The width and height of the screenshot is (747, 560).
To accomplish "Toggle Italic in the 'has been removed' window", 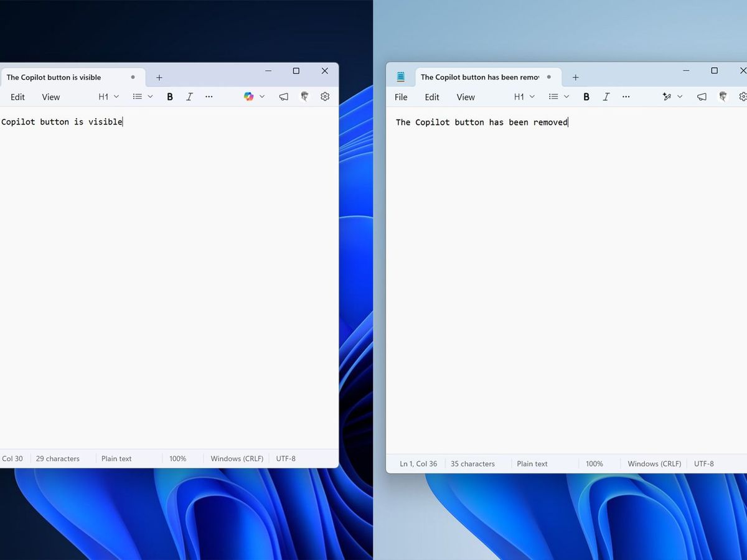I will click(606, 96).
